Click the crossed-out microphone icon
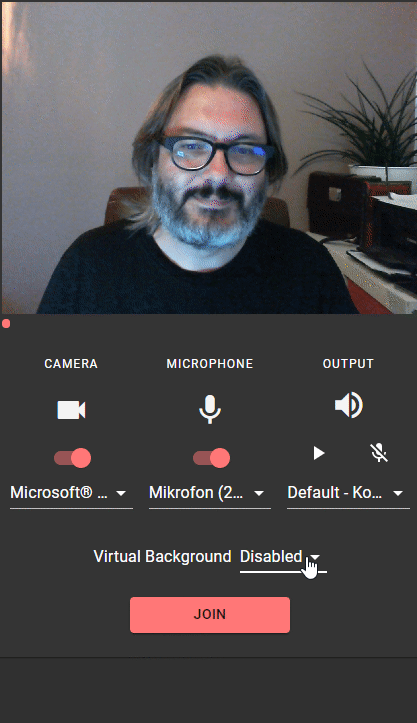417x723 pixels. click(379, 453)
